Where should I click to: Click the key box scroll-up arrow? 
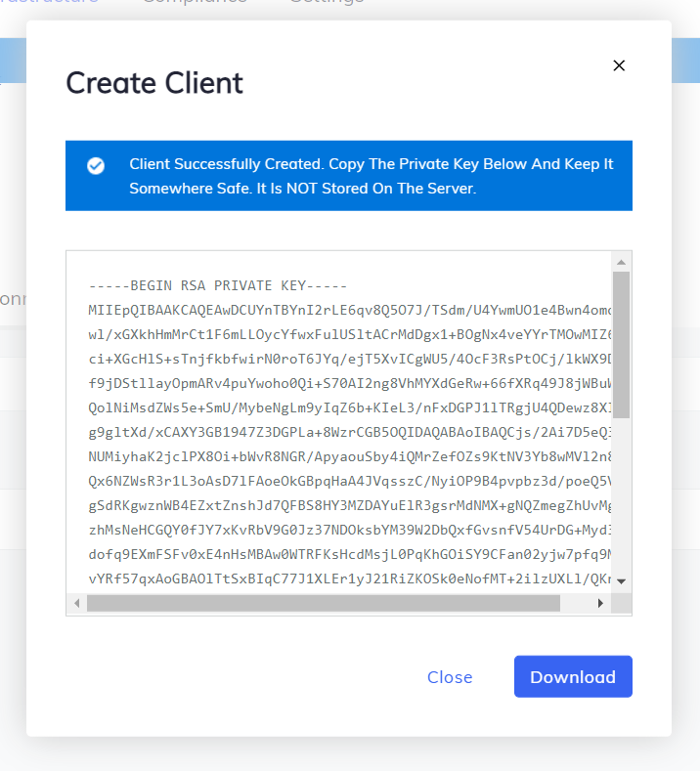pyautogui.click(x=621, y=262)
